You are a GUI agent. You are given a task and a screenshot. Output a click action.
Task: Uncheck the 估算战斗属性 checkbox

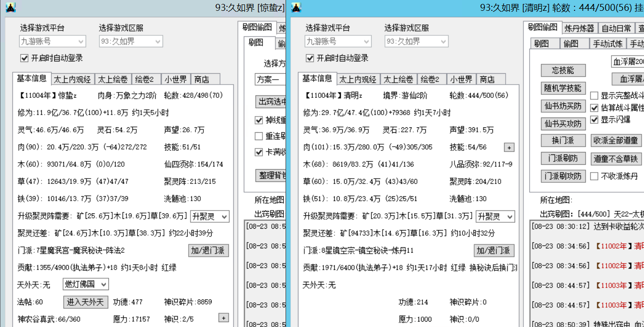tap(594, 107)
